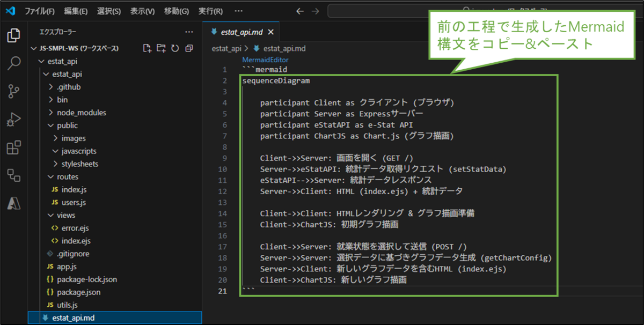Open explorer more actions ellipsis
The image size is (644, 325).
click(189, 32)
